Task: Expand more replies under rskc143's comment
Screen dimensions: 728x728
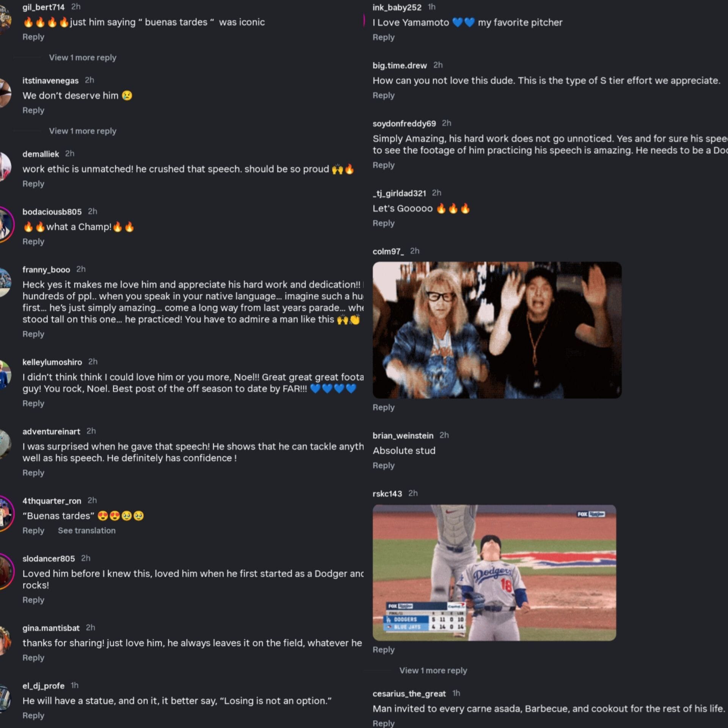Action: pyautogui.click(x=433, y=670)
